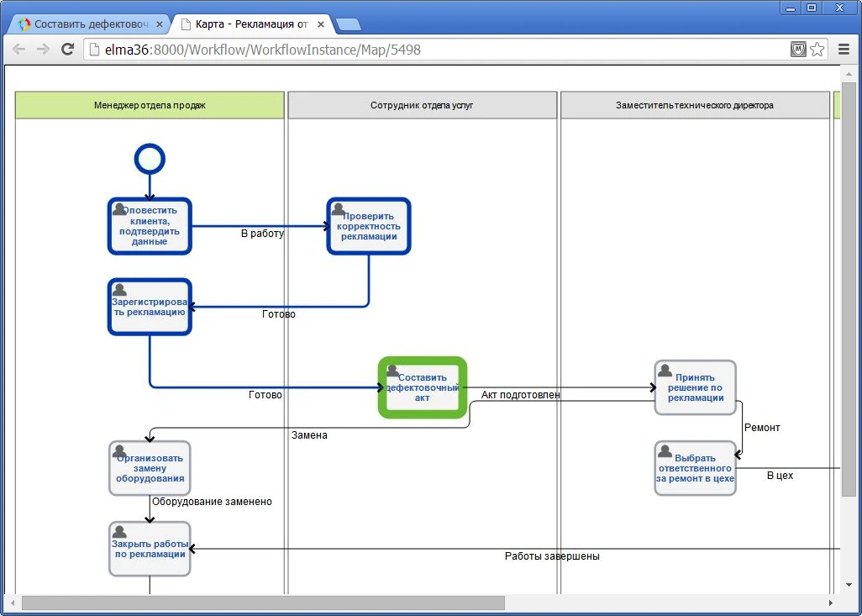Screen dimensions: 862x616
Task: Select the 'Зарегистрировать рекламацию' task node
Action: 150,308
